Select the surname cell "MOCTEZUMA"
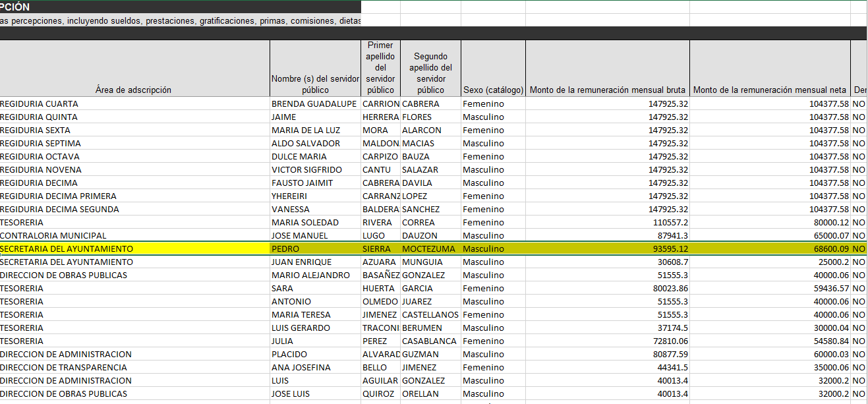The height and width of the screenshot is (404, 868). [x=429, y=248]
